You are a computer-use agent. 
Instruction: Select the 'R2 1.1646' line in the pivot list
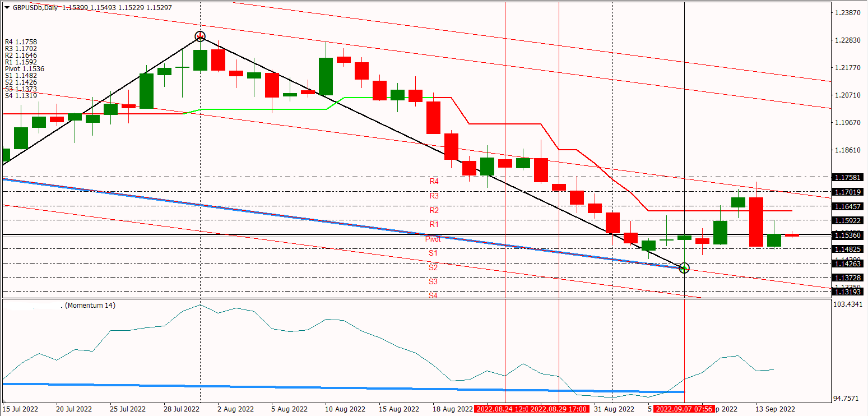(x=21, y=56)
